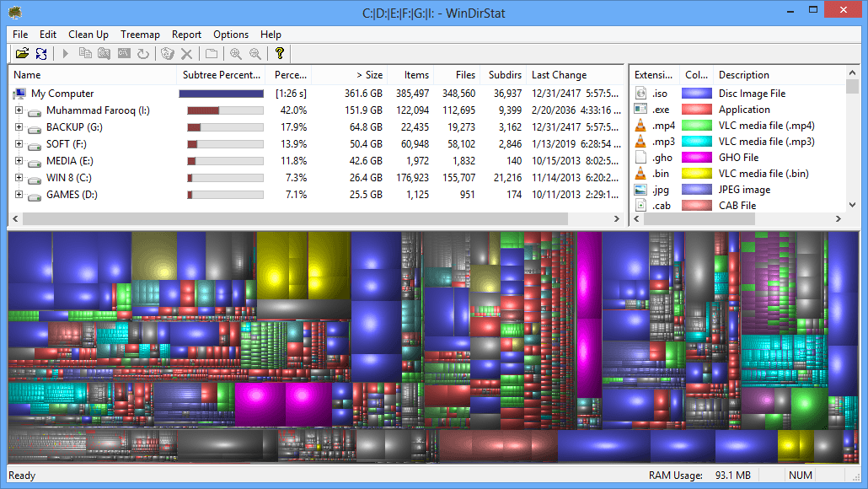The width and height of the screenshot is (868, 489).
Task: Click the JPEG image description
Action: tap(744, 190)
